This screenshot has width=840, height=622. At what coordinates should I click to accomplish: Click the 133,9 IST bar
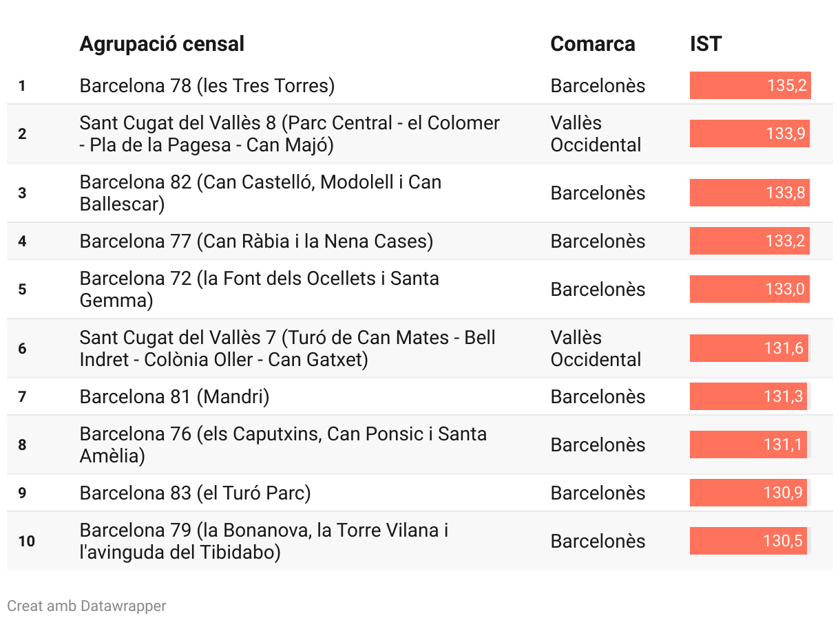pos(749,133)
